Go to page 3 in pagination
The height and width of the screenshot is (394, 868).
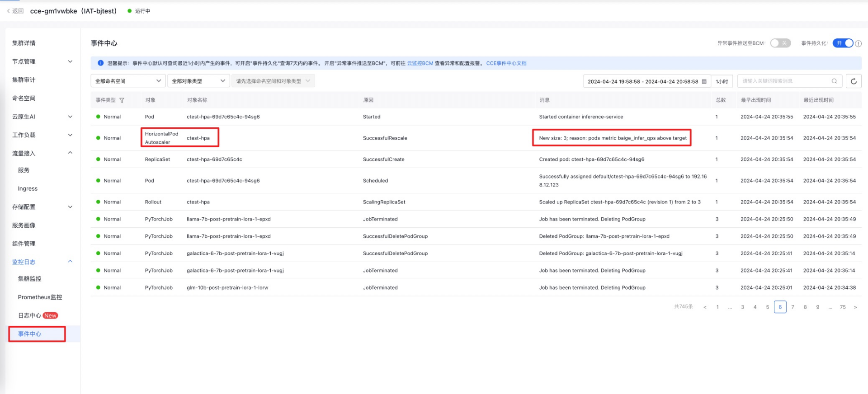742,307
